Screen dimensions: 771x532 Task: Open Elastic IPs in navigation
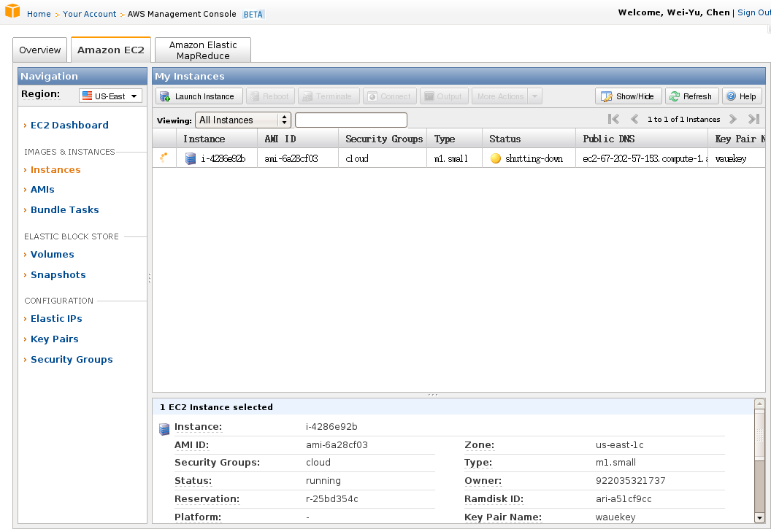[56, 319]
